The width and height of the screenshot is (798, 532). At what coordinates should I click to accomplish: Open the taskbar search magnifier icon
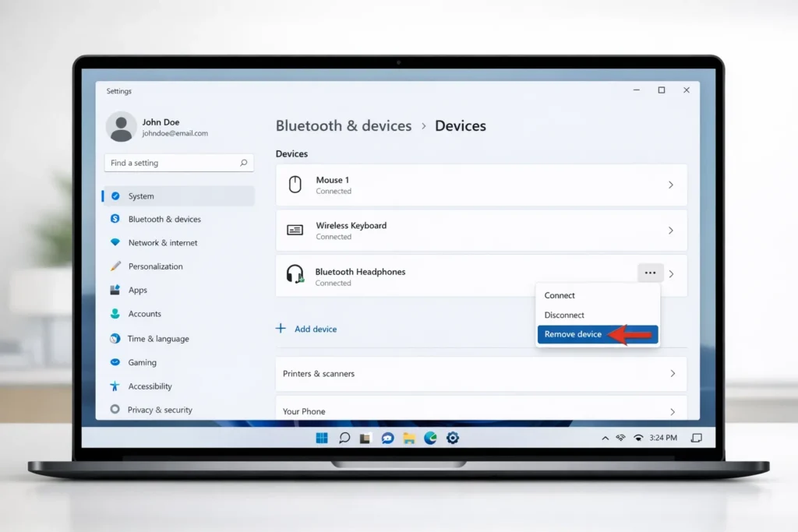pos(344,438)
